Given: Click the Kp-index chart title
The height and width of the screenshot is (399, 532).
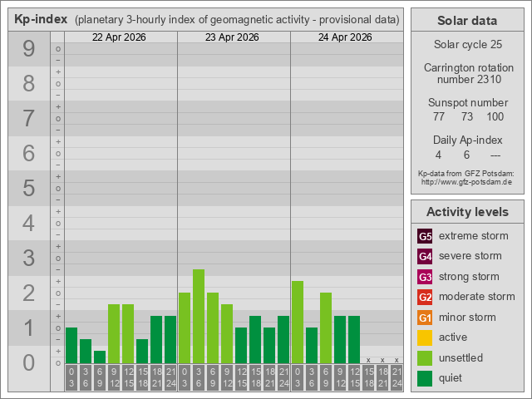Looking at the screenshot, I should (39, 20).
